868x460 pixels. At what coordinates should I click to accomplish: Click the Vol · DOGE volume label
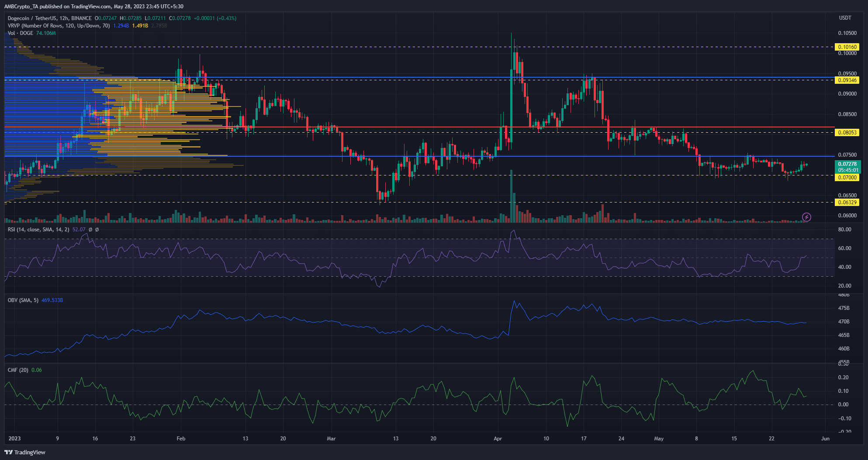coord(20,33)
